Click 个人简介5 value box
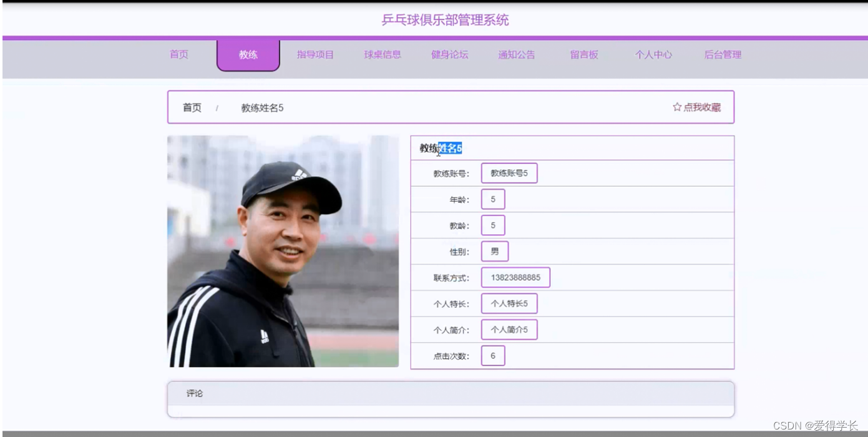 509,330
